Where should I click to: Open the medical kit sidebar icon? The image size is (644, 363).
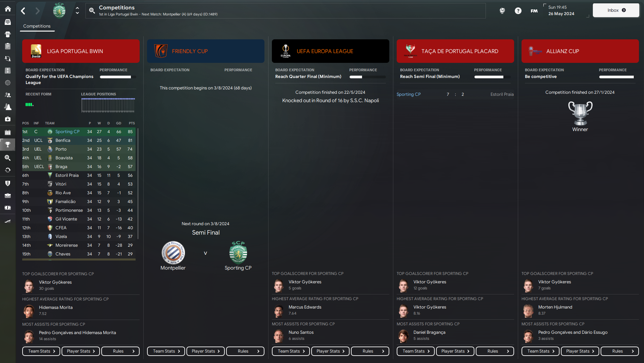coord(8,119)
